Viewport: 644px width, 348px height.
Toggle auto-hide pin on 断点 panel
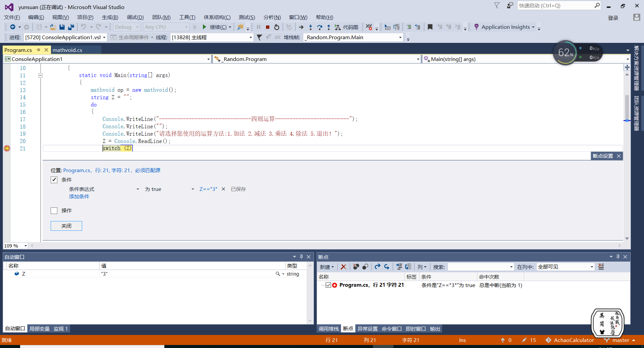(618, 257)
